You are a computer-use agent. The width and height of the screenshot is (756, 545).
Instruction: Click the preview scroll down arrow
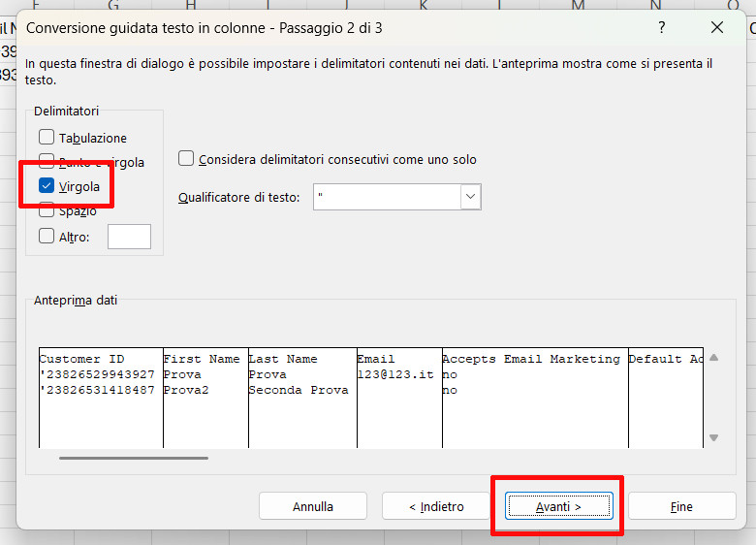click(714, 438)
